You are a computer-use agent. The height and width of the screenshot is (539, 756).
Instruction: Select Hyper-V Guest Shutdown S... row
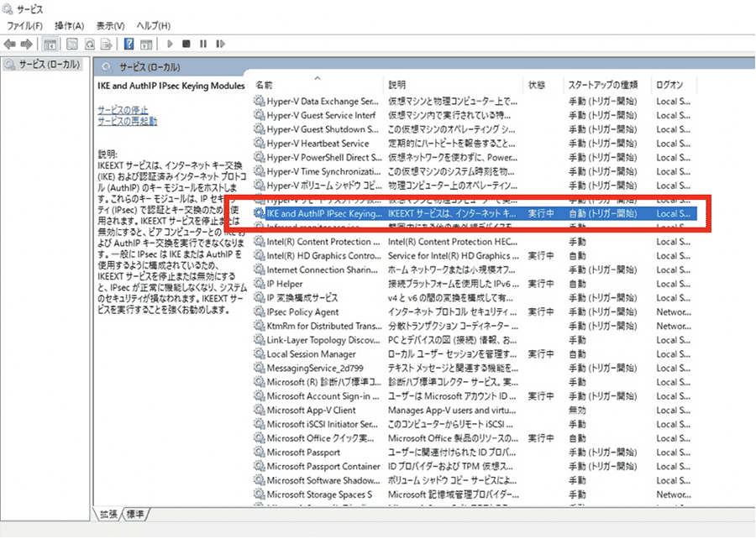[475, 129]
